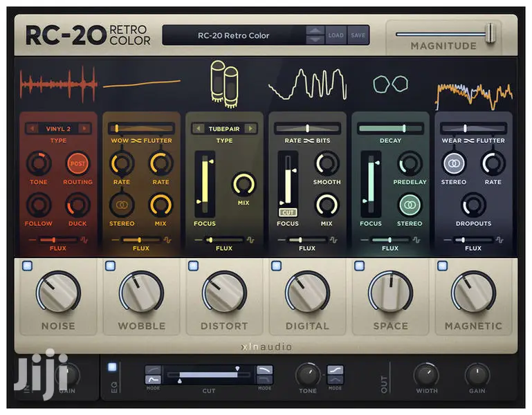532x415 pixels.
Task: Click the large SPACE amount knob
Action: (x=390, y=292)
